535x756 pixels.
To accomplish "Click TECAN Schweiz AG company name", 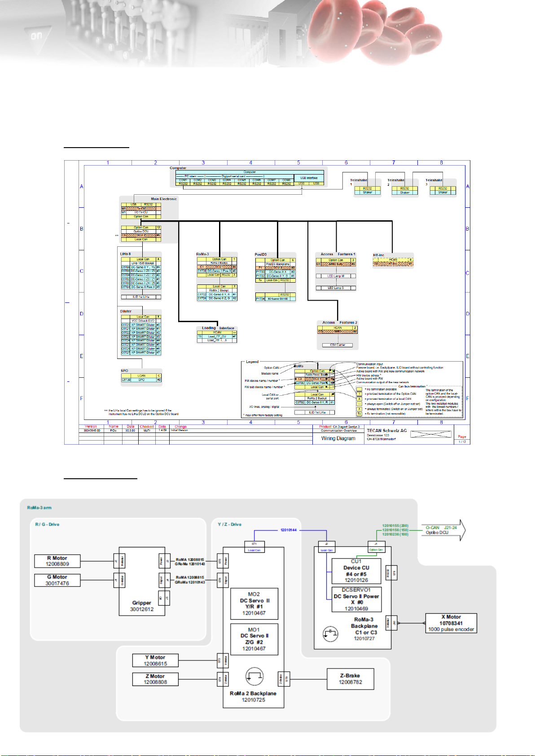I will click(387, 431).
